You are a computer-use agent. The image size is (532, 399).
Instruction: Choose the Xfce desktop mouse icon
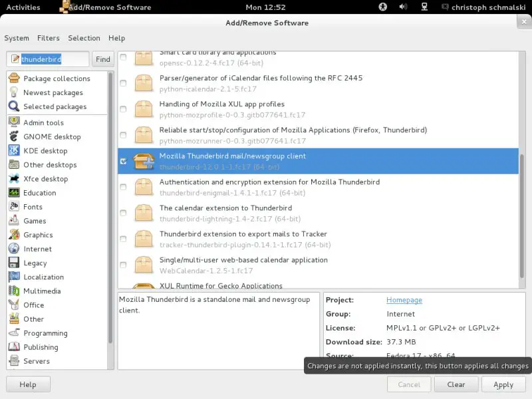tap(14, 178)
